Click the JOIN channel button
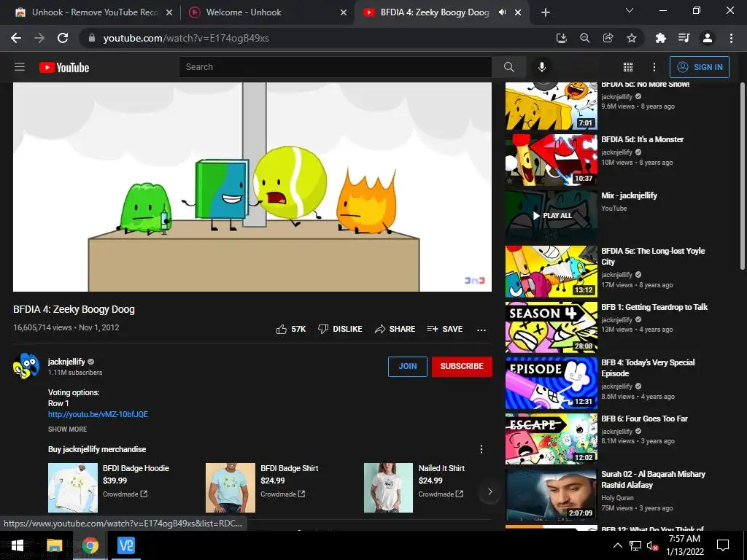This screenshot has height=560, width=747. [x=407, y=366]
